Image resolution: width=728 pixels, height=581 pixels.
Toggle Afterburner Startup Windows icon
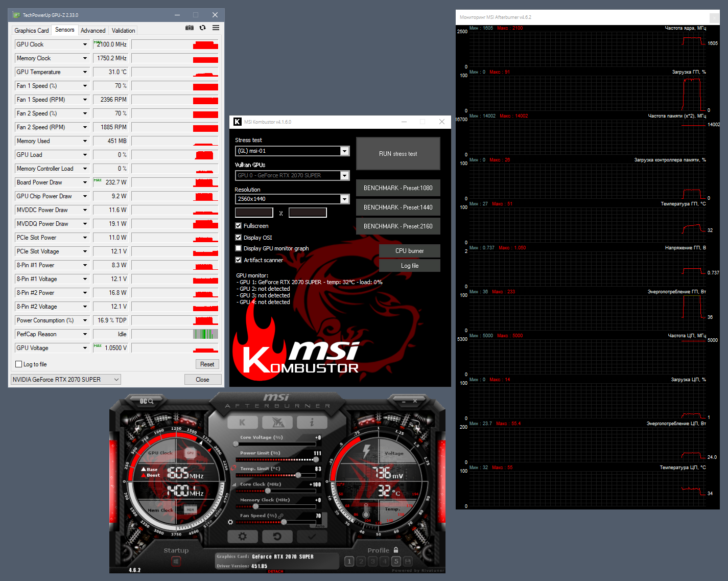tap(176, 562)
